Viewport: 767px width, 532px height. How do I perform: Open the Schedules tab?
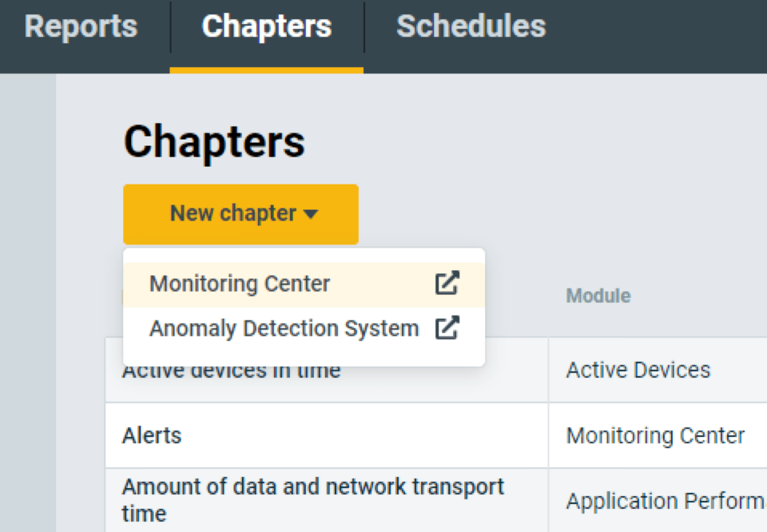click(x=471, y=26)
